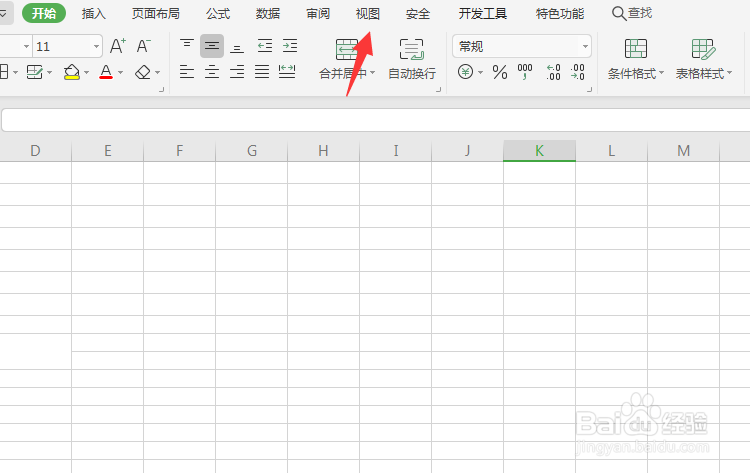Increase font size with A+ icon
This screenshot has width=750, height=473.
pos(118,46)
